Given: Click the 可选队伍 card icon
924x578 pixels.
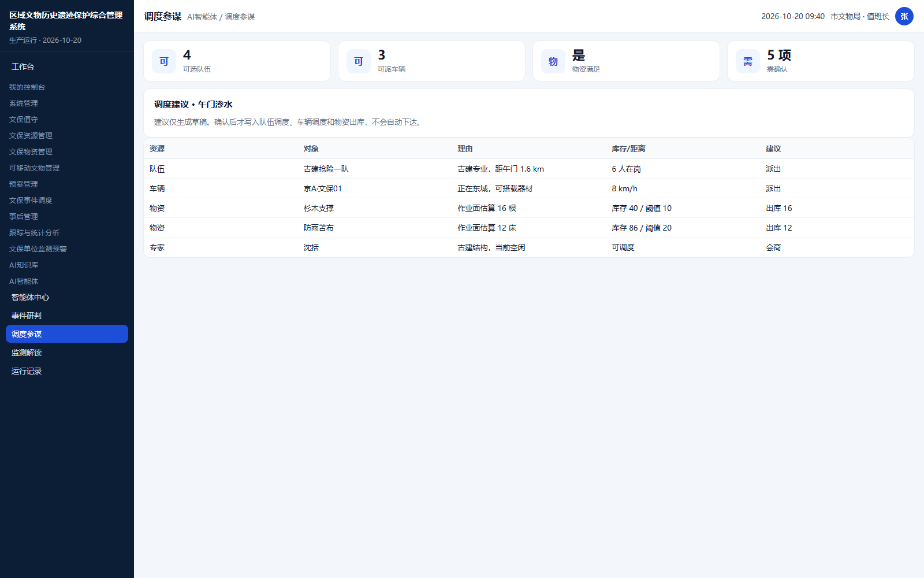Looking at the screenshot, I should point(164,61).
